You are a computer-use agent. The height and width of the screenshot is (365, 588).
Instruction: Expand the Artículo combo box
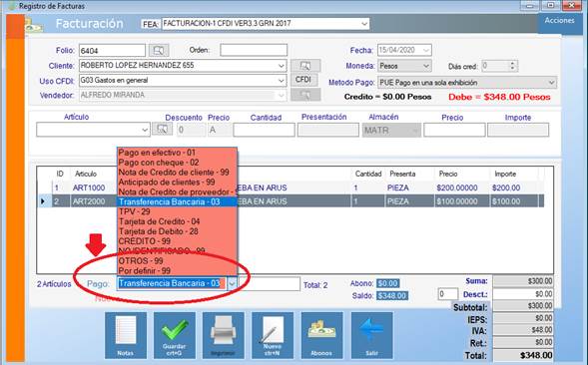pos(145,130)
